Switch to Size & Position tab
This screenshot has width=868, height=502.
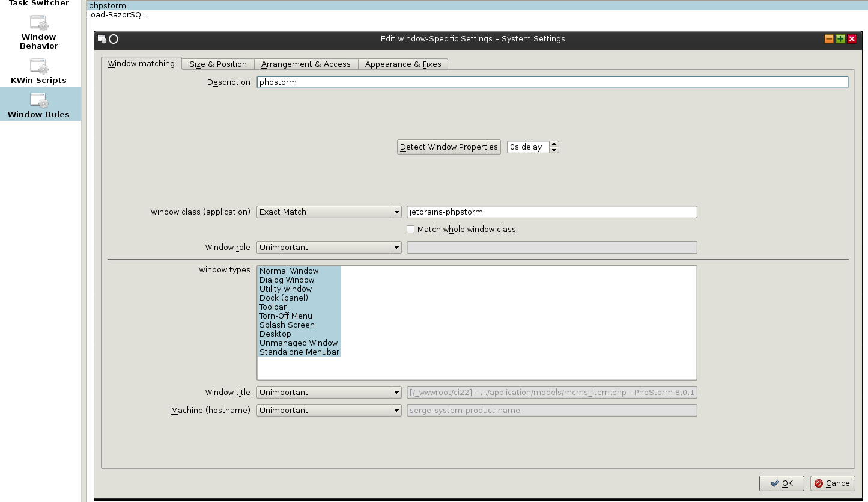[218, 64]
